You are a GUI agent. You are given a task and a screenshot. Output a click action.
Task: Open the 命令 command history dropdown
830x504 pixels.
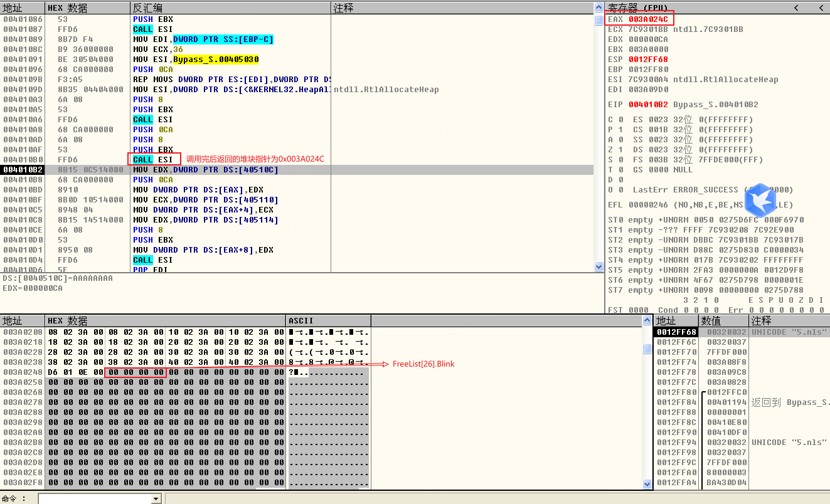[156, 499]
